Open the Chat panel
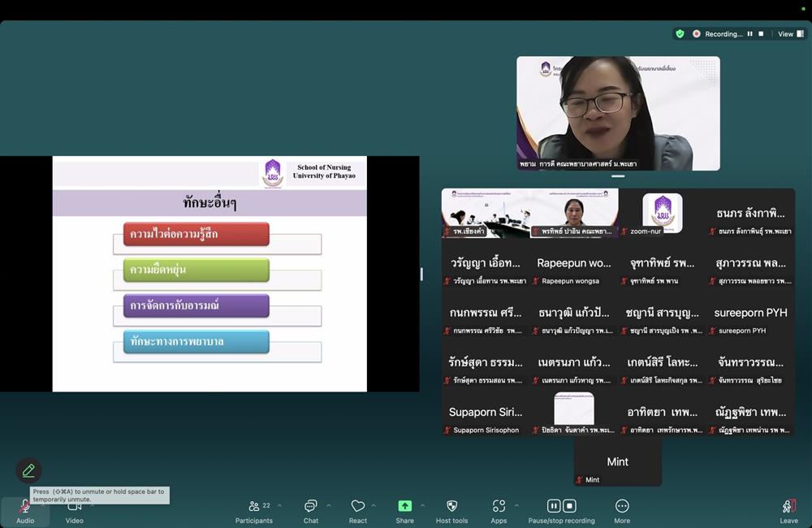 pyautogui.click(x=310, y=506)
